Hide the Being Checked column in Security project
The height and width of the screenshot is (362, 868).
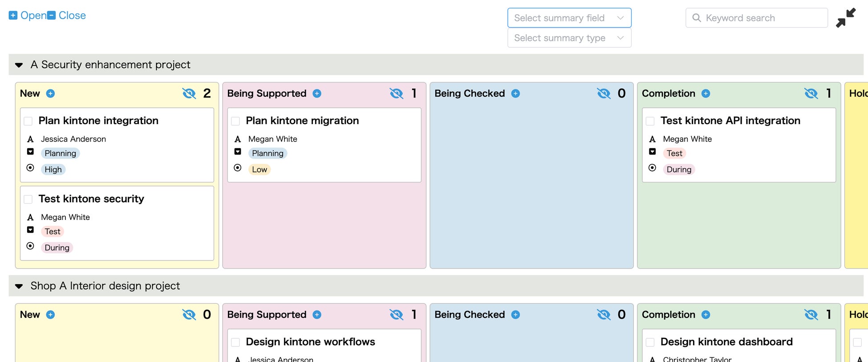[x=604, y=94]
